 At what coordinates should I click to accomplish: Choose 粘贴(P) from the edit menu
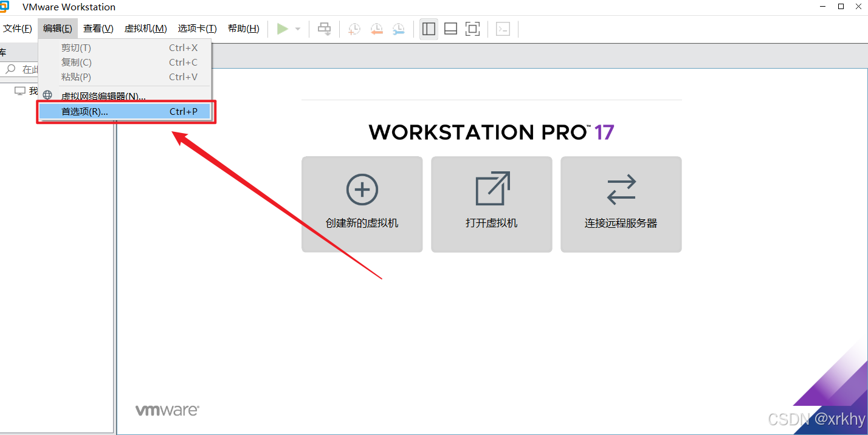[125, 77]
